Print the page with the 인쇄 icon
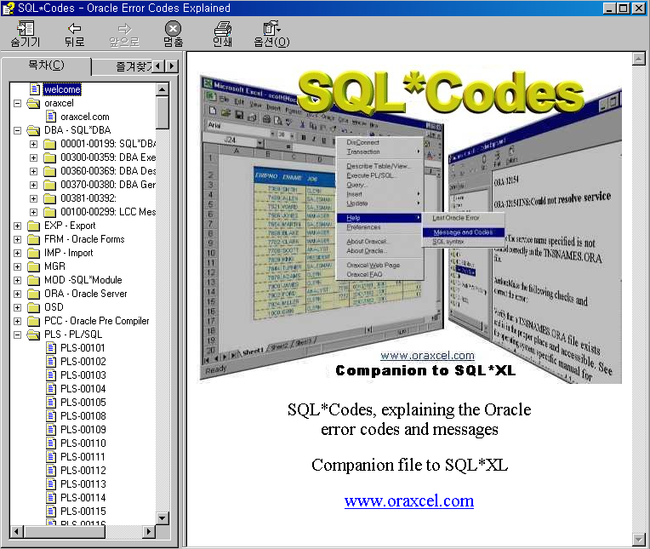650x549 pixels. click(x=223, y=28)
